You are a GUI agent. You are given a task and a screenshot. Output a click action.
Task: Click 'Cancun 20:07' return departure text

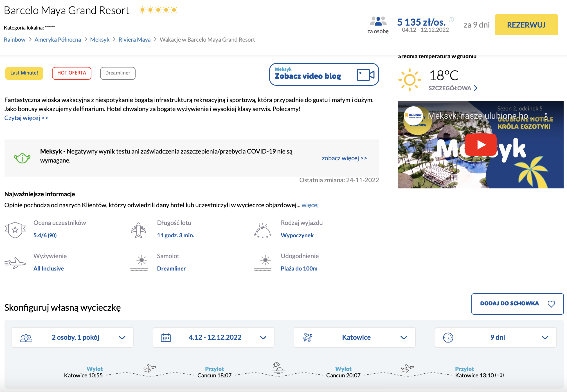coord(343,375)
